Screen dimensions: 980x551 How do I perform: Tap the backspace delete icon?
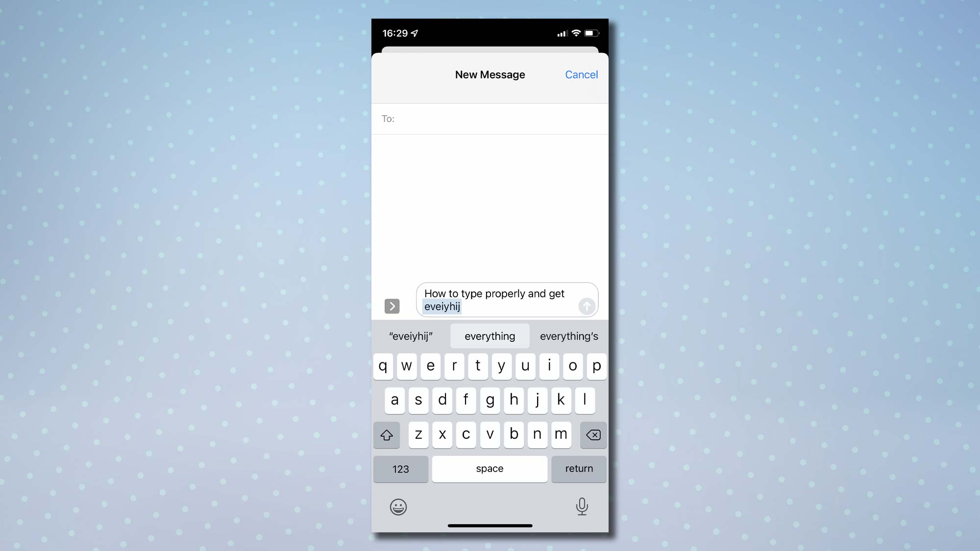(x=592, y=434)
